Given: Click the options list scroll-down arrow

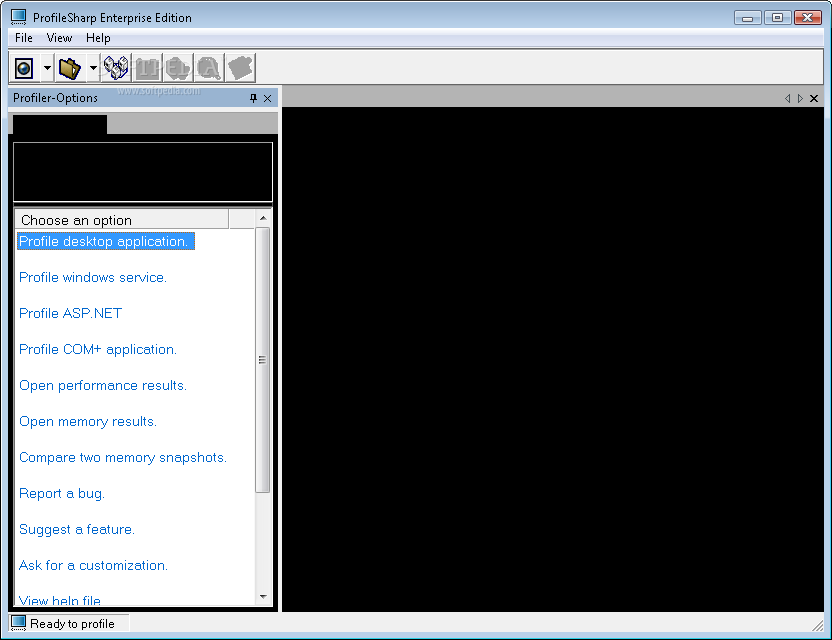Looking at the screenshot, I should (263, 597).
